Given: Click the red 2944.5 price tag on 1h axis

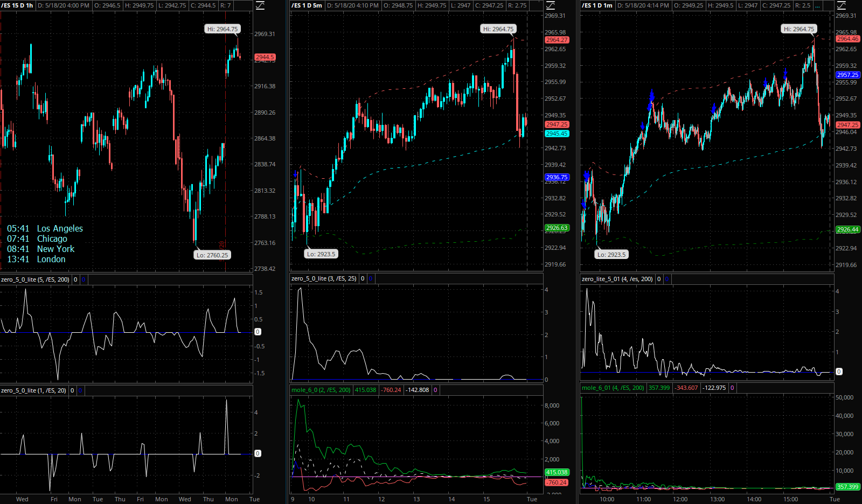Looking at the screenshot, I should 265,57.
